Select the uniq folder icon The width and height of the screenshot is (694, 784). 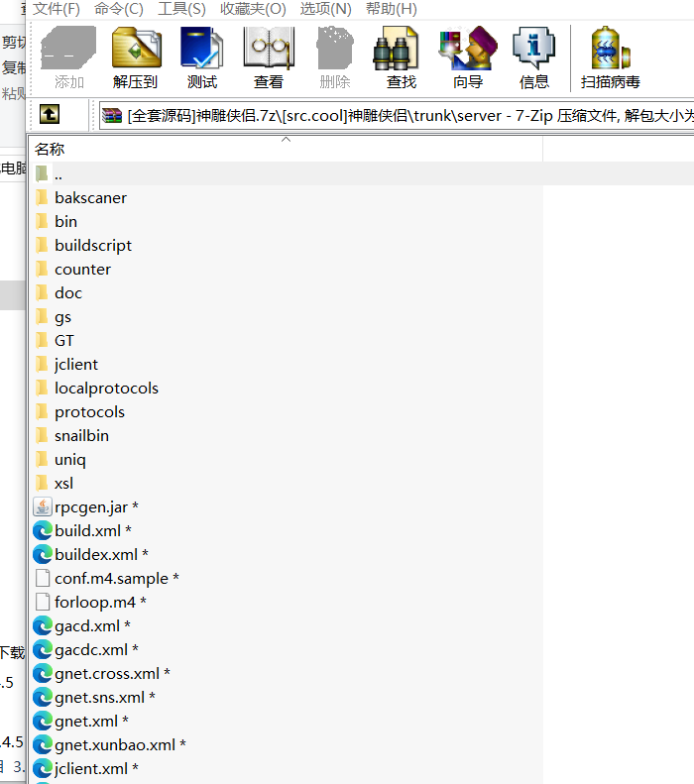click(42, 459)
